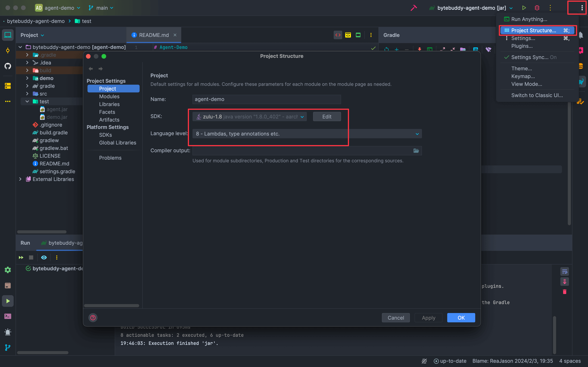Click the Edit button for SDK
The image size is (588, 367).
(x=327, y=116)
